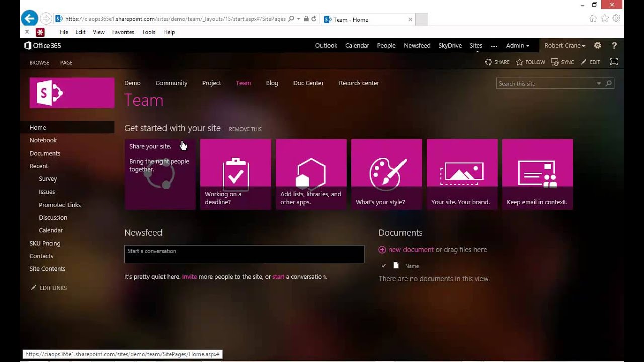Click the address bar search magnifier icon
Viewport: 644px width, 362px height.
(x=291, y=19)
